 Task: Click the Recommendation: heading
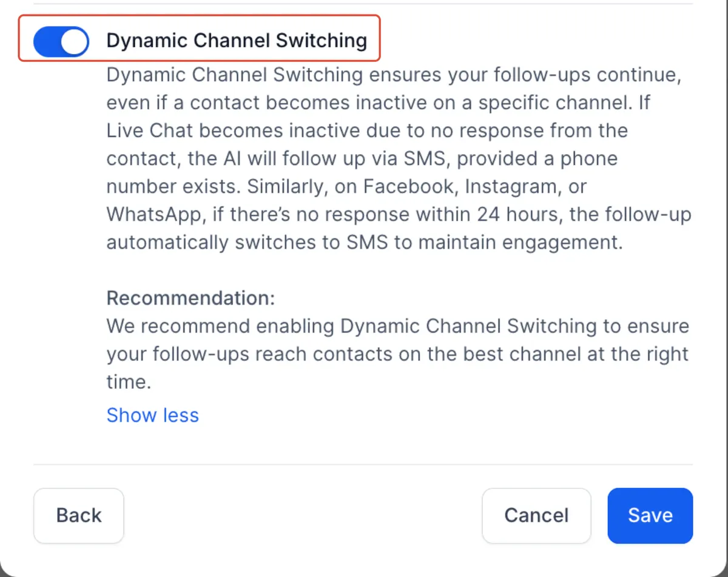click(190, 299)
